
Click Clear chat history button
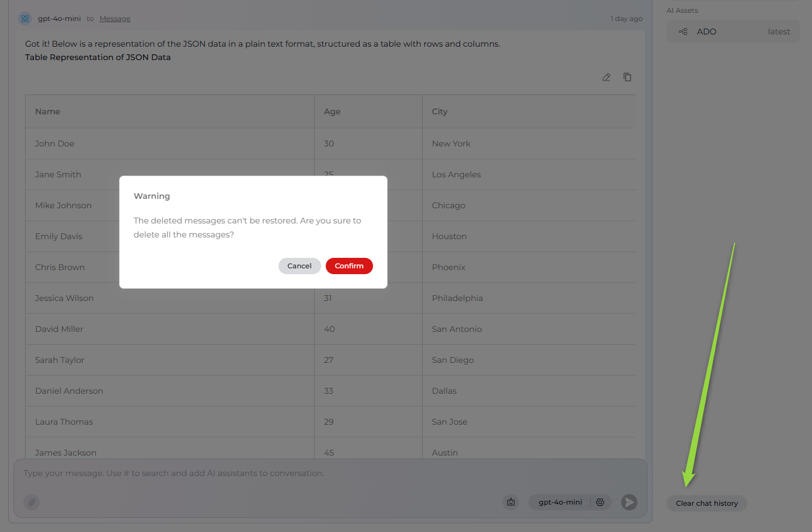point(707,503)
